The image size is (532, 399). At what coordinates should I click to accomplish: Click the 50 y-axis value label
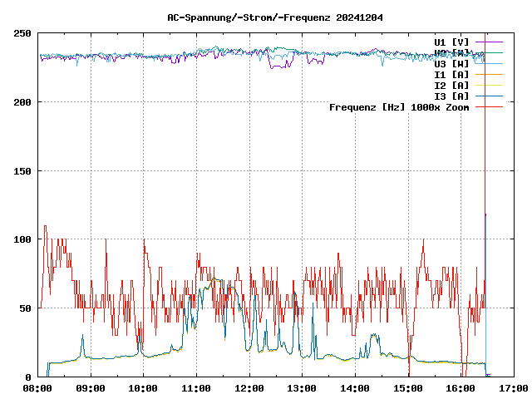click(x=25, y=308)
